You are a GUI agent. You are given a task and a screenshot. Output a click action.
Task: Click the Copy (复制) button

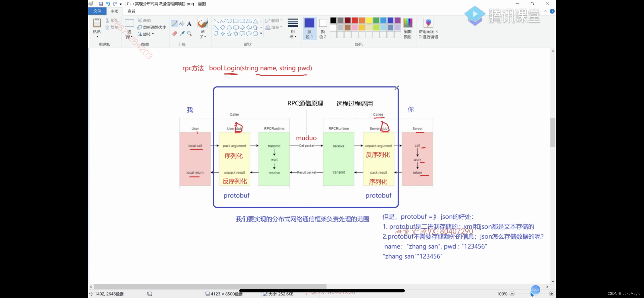pyautogui.click(x=112, y=27)
